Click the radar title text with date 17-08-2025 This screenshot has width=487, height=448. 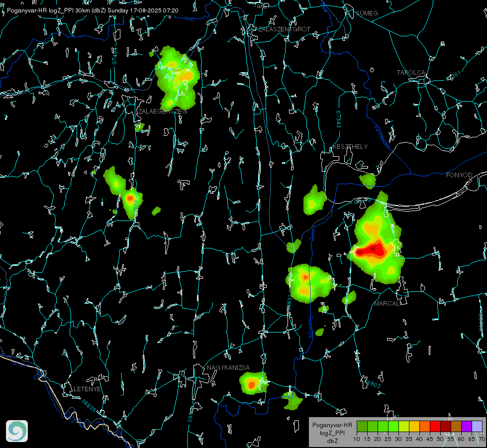click(93, 10)
